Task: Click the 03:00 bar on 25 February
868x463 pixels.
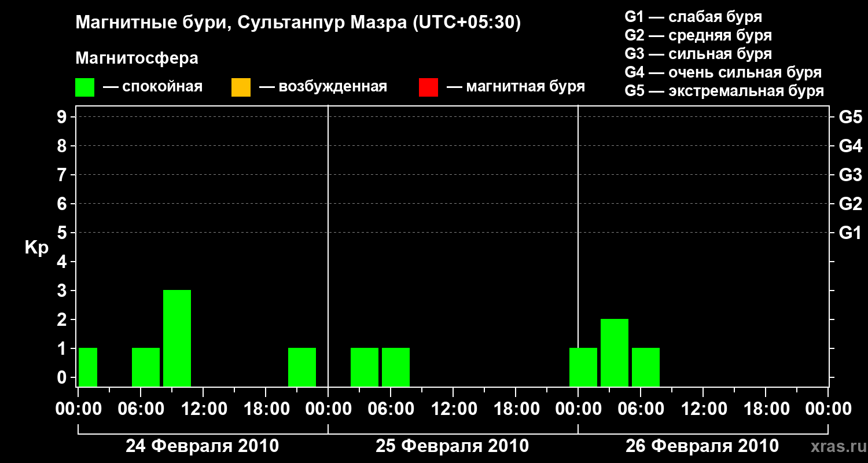Action: [x=365, y=367]
